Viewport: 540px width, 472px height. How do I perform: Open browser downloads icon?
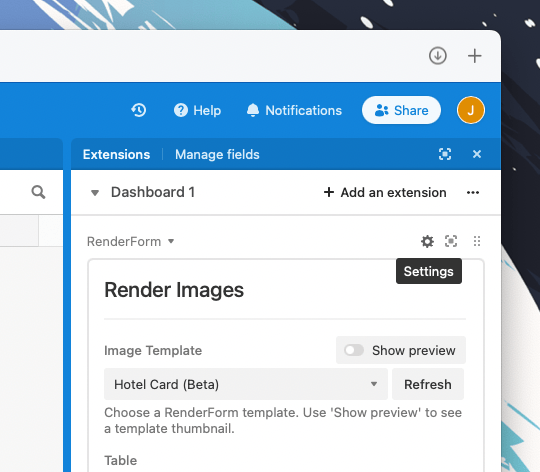coord(438,56)
